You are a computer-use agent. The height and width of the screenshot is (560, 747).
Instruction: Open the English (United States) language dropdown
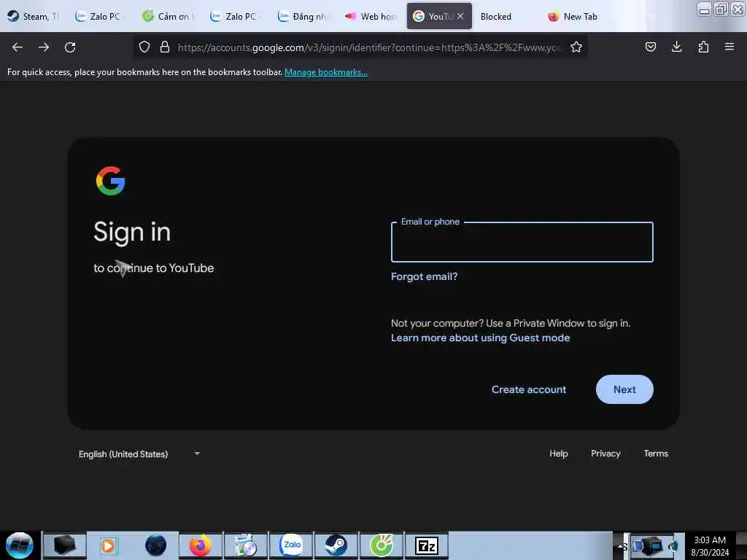tap(139, 454)
